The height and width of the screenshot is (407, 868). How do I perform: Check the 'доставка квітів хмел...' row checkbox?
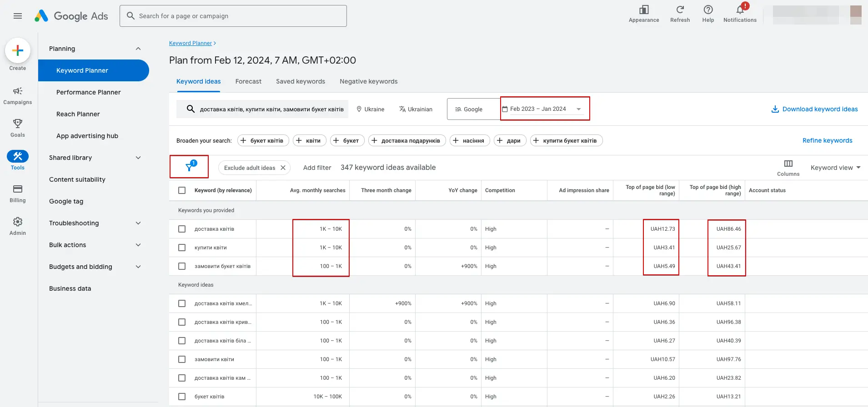[x=182, y=303]
